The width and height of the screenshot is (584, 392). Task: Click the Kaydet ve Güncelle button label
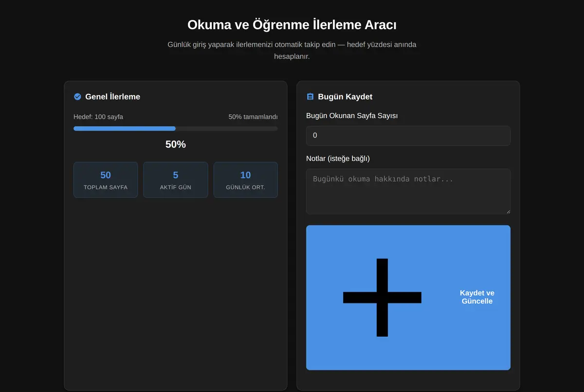coord(477,297)
